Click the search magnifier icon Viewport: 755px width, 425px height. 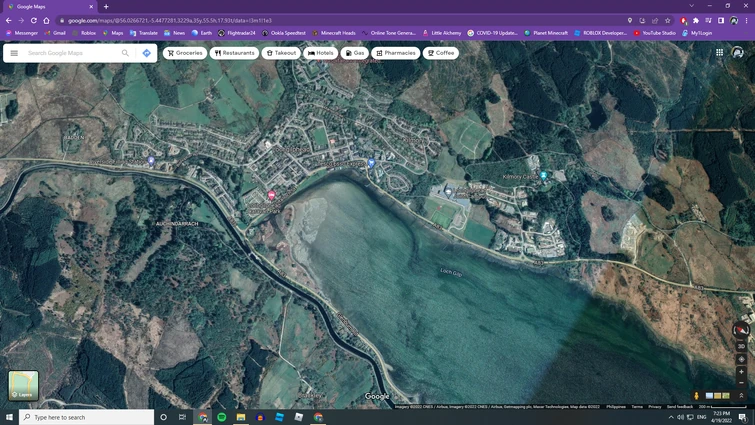(x=125, y=53)
